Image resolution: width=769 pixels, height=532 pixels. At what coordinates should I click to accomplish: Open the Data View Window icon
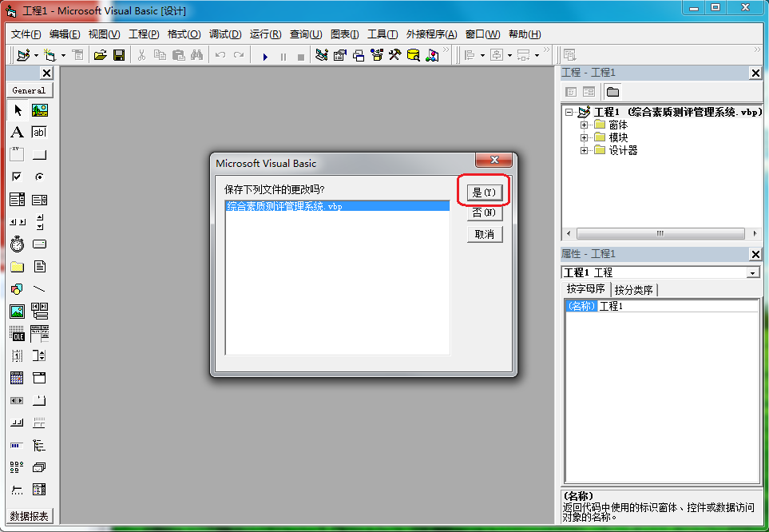[414, 55]
